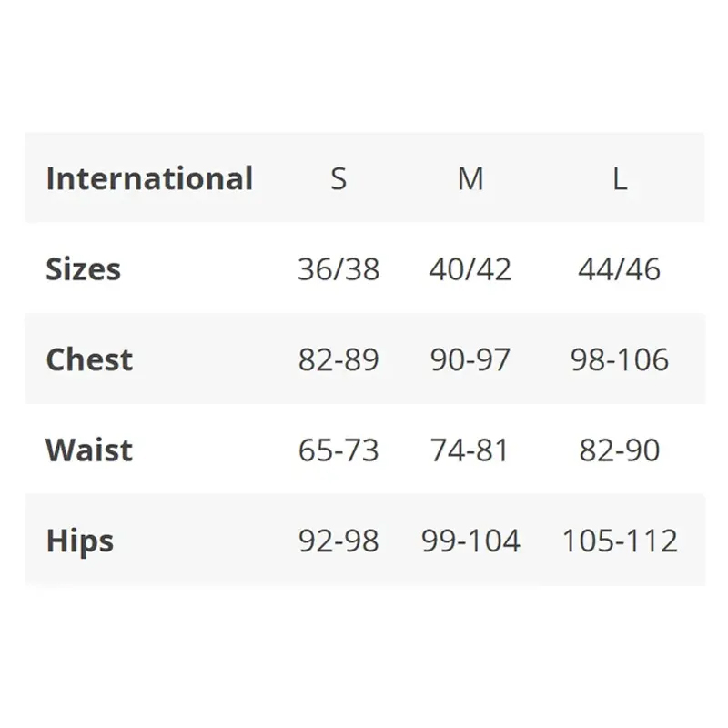Click the Sizes row label
Image resolution: width=728 pixels, height=728 pixels.
[x=83, y=269]
